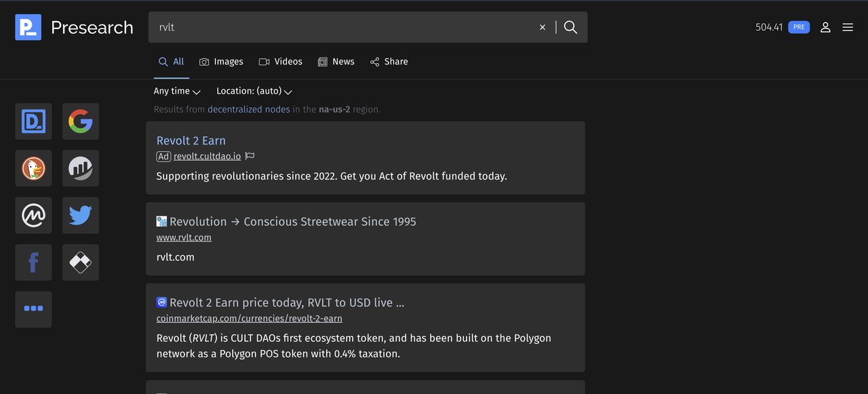Open the Share option
Viewport: 868px width, 394px height.
pyautogui.click(x=389, y=62)
